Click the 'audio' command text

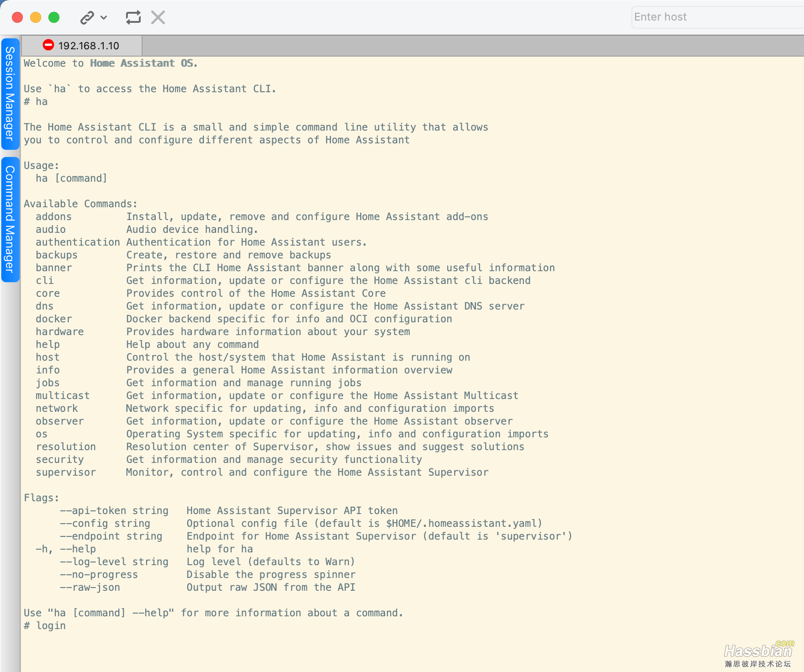51,230
